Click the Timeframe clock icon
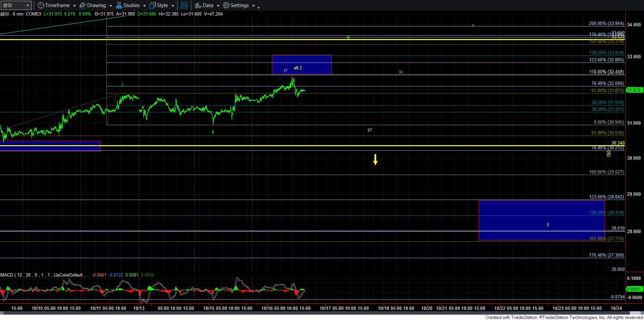This screenshot has height=320, width=644. point(41,5)
